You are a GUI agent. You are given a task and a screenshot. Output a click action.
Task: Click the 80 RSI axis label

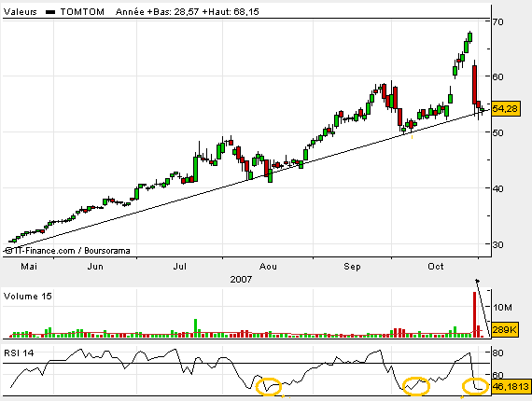click(x=498, y=353)
